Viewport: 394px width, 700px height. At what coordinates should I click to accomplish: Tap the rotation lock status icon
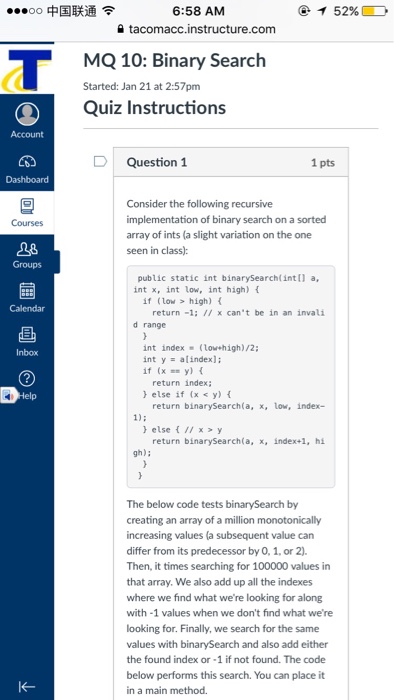(x=305, y=11)
